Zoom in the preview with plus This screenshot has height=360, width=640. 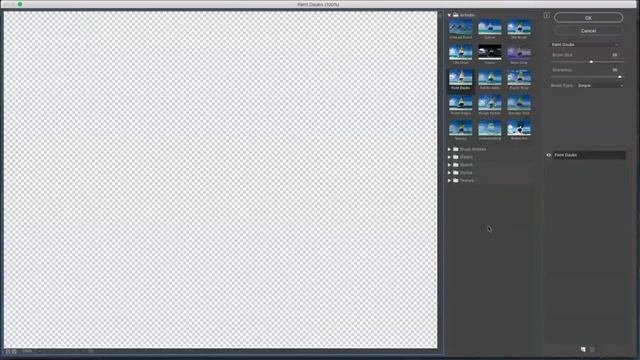tap(14, 351)
